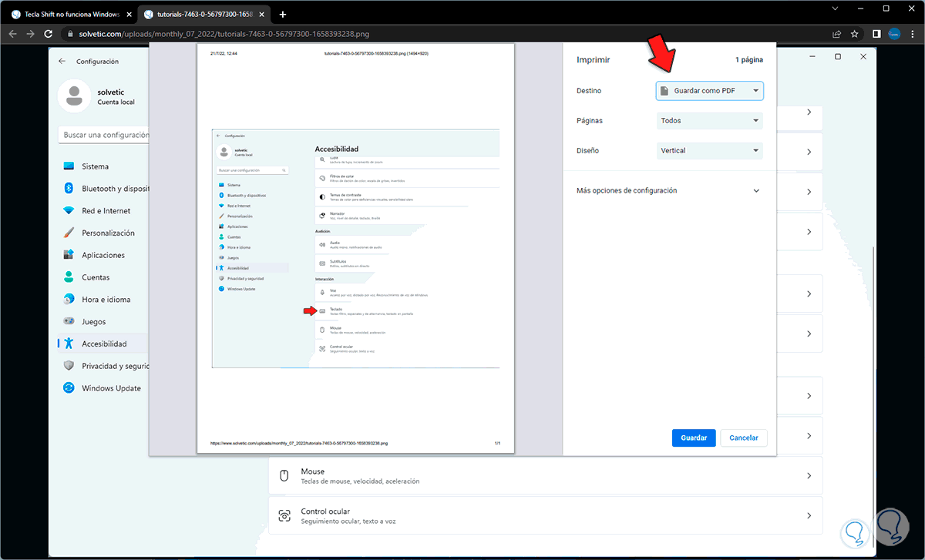The height and width of the screenshot is (560, 925).
Task: Click the Buscar una configuración search field
Action: [x=103, y=135]
